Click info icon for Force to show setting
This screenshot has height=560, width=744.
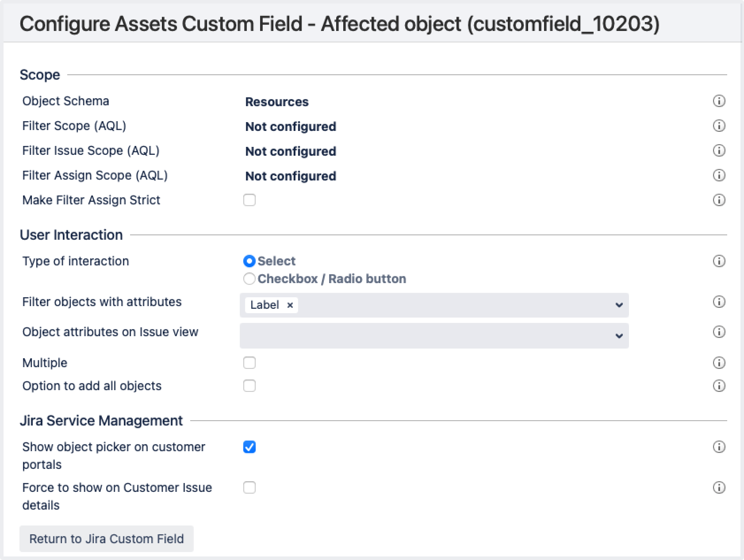720,488
